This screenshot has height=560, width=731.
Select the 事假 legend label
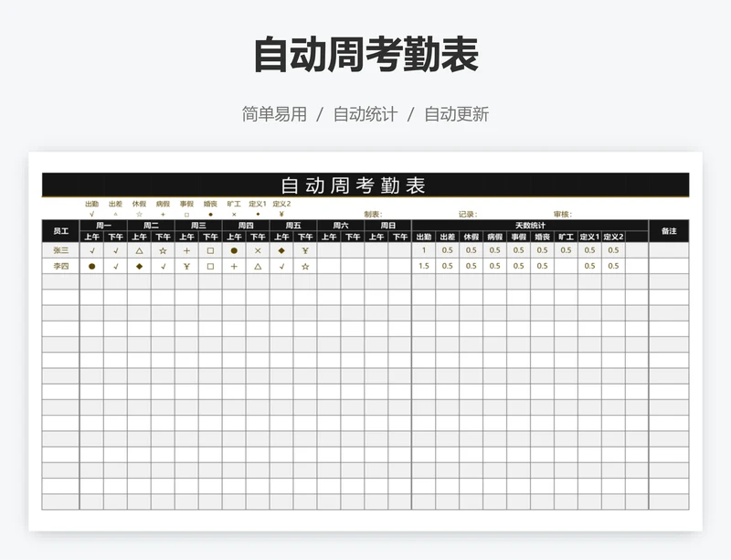point(186,204)
